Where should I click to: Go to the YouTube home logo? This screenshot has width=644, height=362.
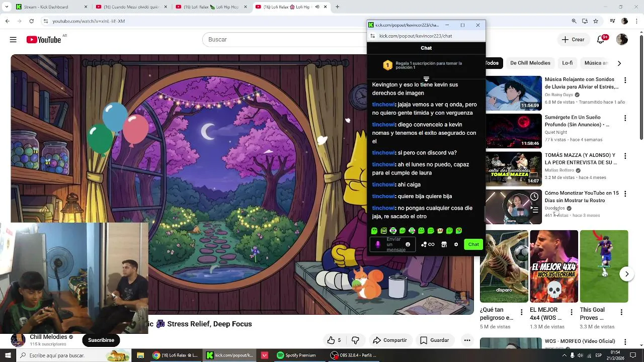43,39
